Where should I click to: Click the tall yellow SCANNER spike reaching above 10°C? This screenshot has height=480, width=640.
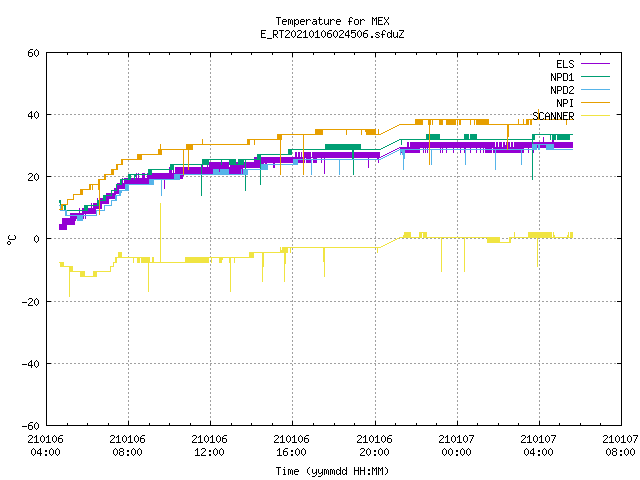[160, 233]
